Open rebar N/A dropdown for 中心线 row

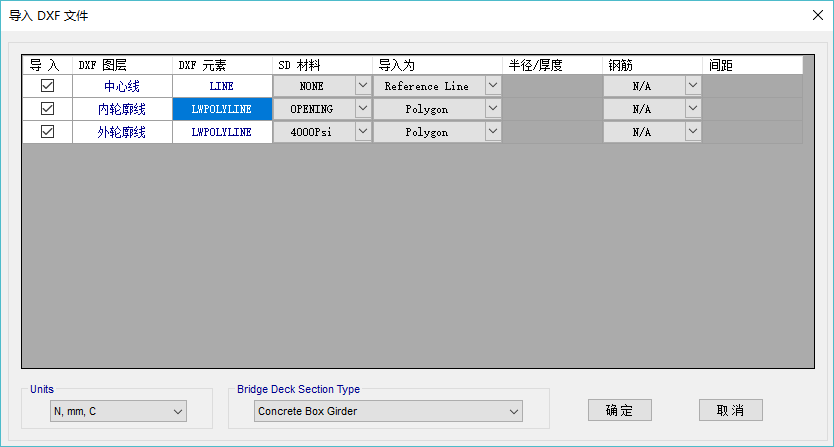pos(692,86)
